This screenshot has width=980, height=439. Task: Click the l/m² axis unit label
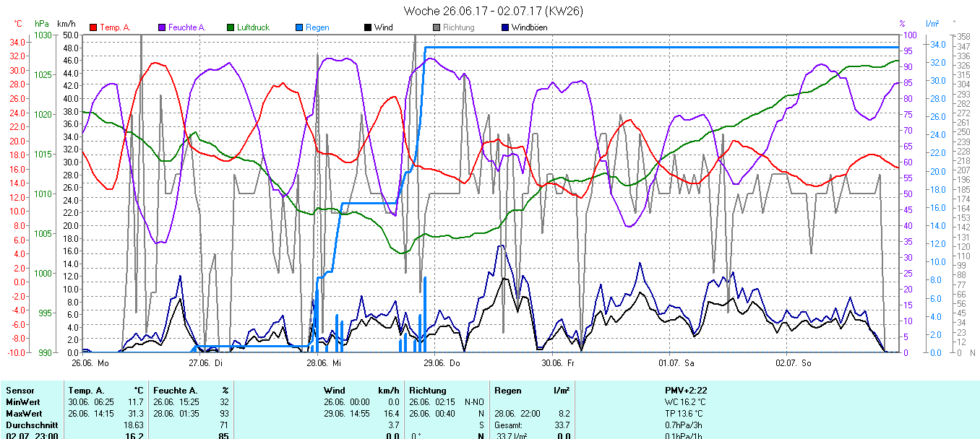coord(932,24)
